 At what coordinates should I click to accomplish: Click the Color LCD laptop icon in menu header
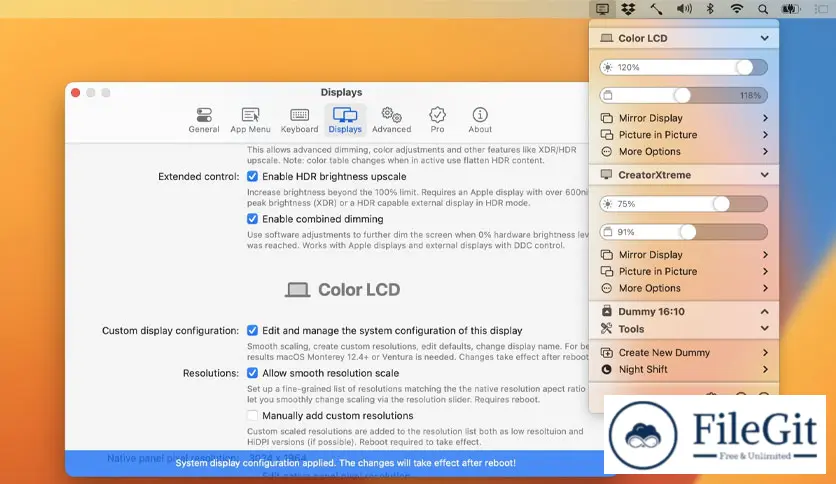pos(606,38)
